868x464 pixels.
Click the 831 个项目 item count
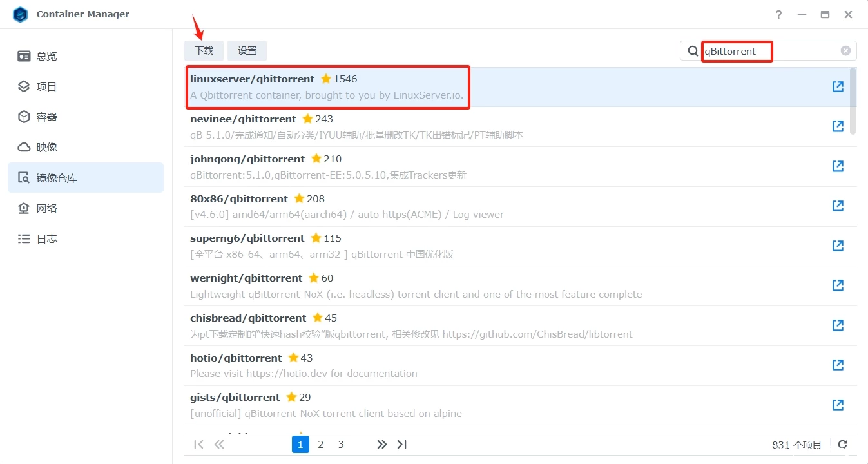click(x=797, y=445)
